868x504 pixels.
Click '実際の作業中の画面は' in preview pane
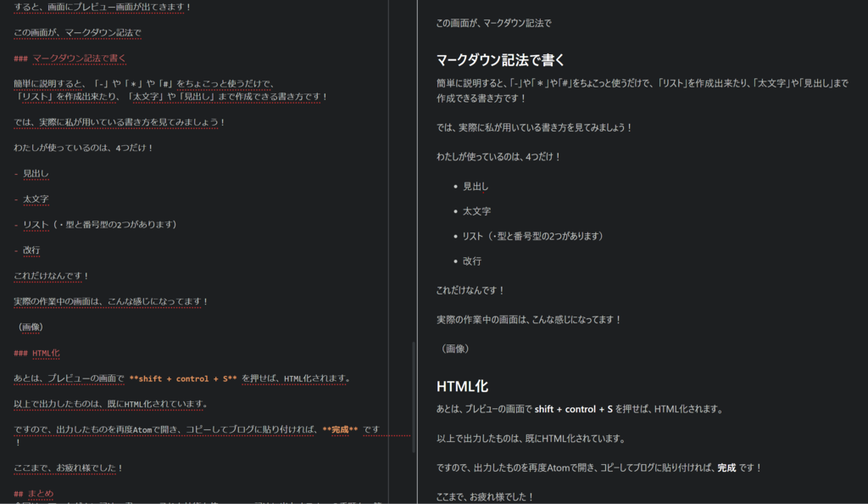pos(529,320)
